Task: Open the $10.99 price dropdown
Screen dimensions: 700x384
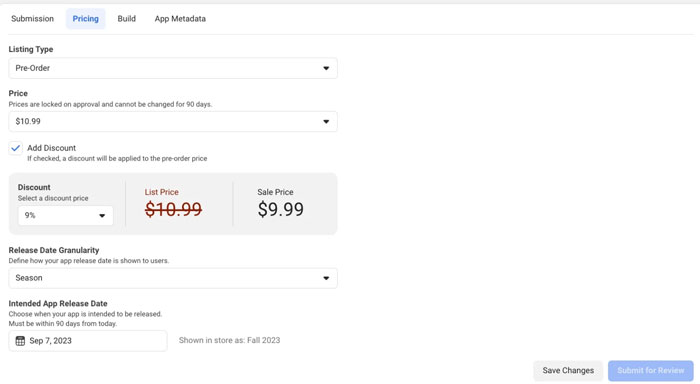Action: [173, 121]
